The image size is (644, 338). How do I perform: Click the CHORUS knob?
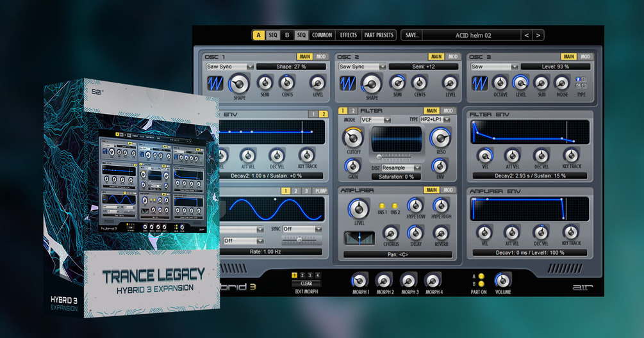pyautogui.click(x=391, y=233)
